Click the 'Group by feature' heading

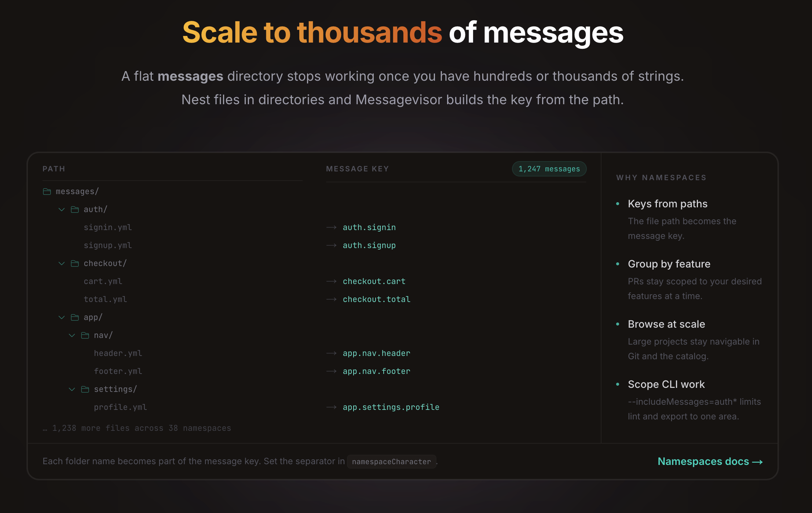[x=669, y=264]
